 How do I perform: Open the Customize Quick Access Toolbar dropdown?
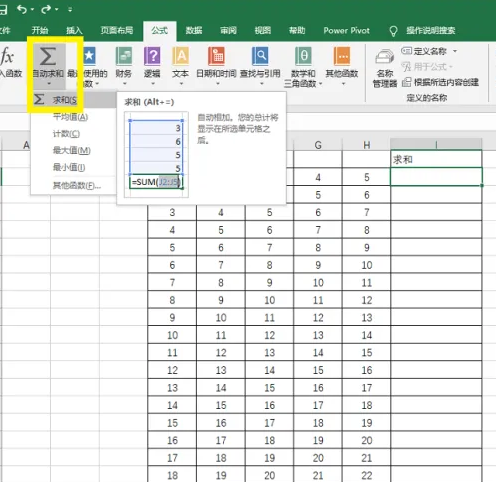[x=70, y=10]
